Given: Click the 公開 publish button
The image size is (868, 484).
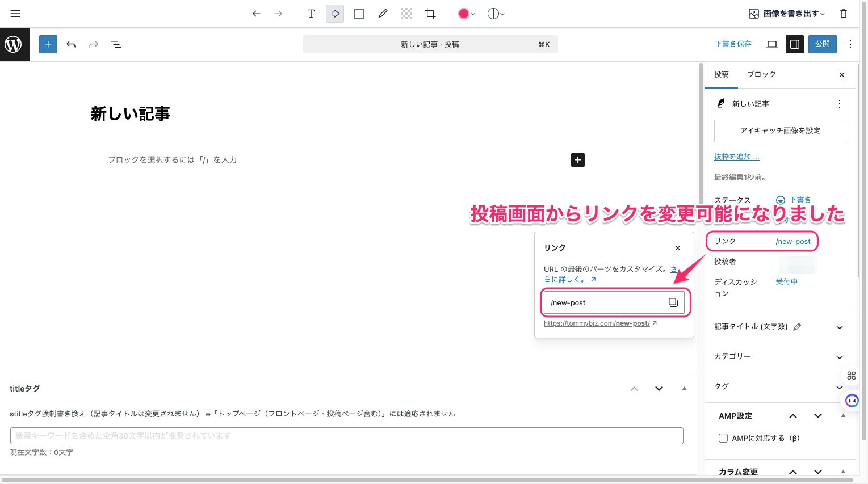Looking at the screenshot, I should coord(823,44).
